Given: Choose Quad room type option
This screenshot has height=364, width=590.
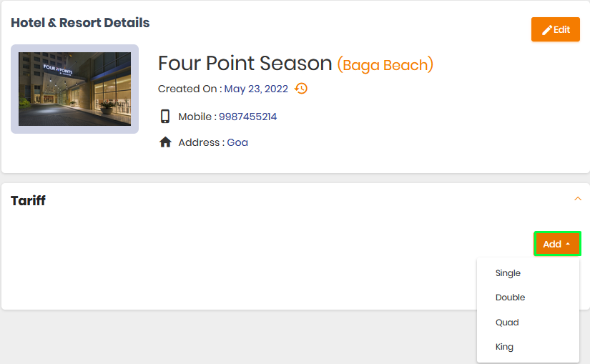Looking at the screenshot, I should tap(507, 323).
